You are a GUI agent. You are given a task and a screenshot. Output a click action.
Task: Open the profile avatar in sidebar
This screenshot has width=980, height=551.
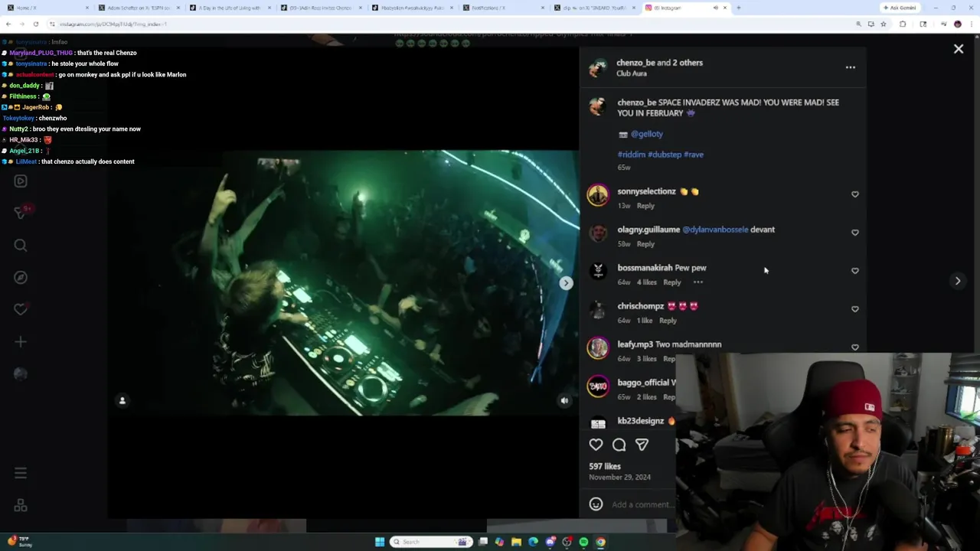pos(21,373)
